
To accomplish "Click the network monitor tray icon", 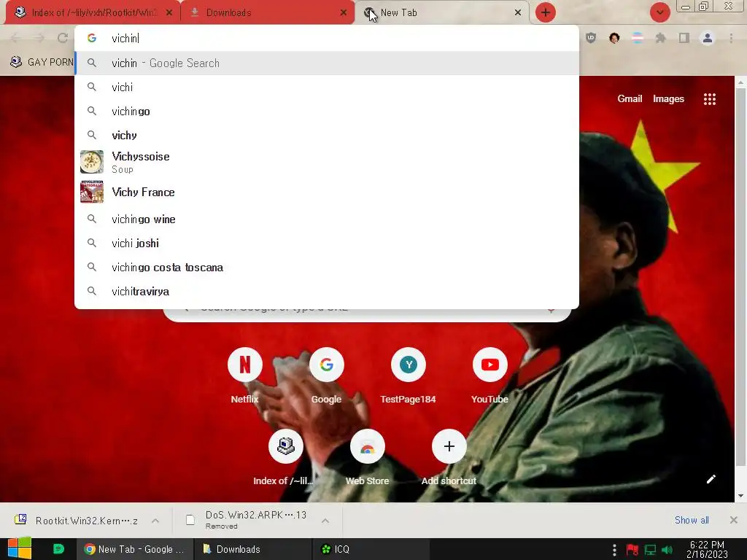I will [650, 550].
